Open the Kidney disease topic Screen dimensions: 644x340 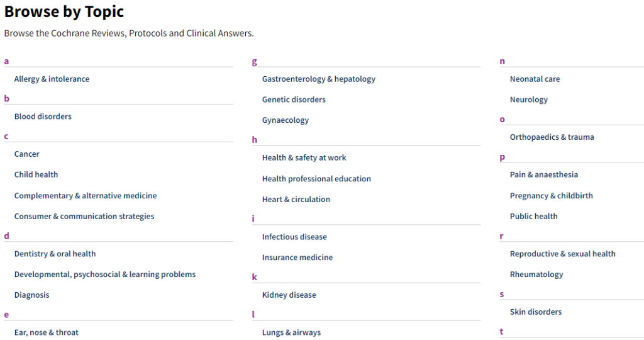(289, 295)
